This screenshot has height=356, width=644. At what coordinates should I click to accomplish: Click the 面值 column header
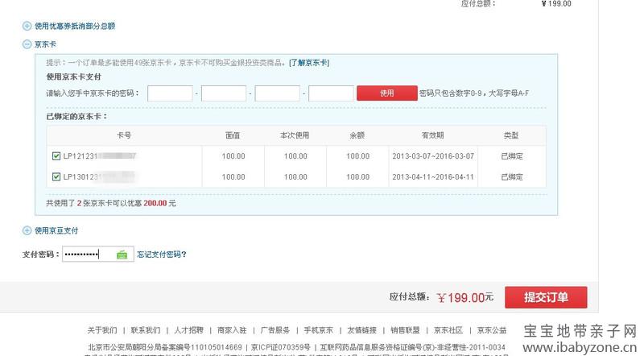[233, 135]
